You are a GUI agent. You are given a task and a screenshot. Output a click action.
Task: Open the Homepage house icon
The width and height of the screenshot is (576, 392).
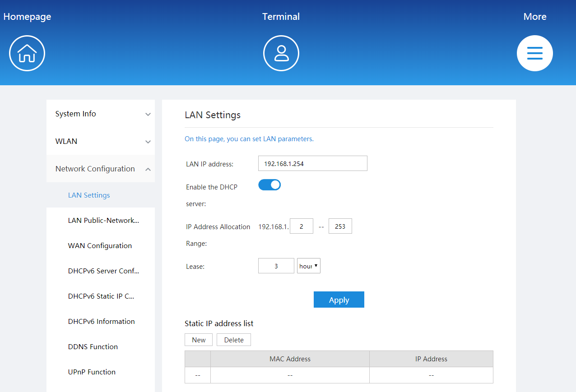pos(27,53)
